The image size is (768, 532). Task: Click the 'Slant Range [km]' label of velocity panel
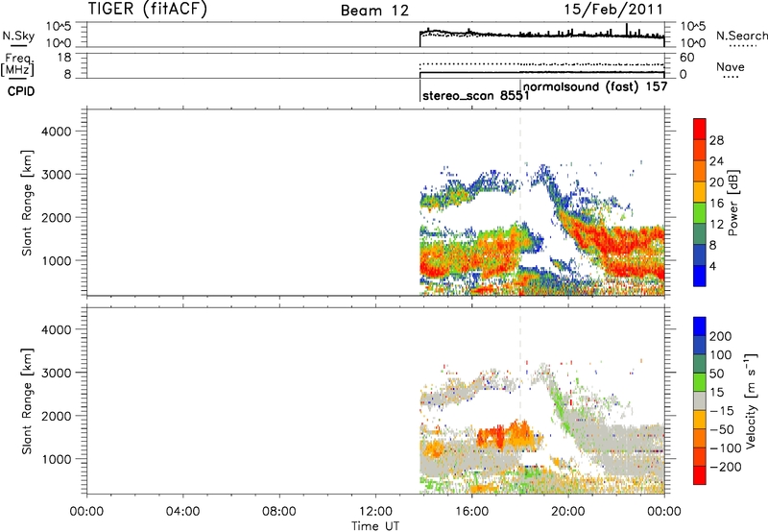(27, 401)
